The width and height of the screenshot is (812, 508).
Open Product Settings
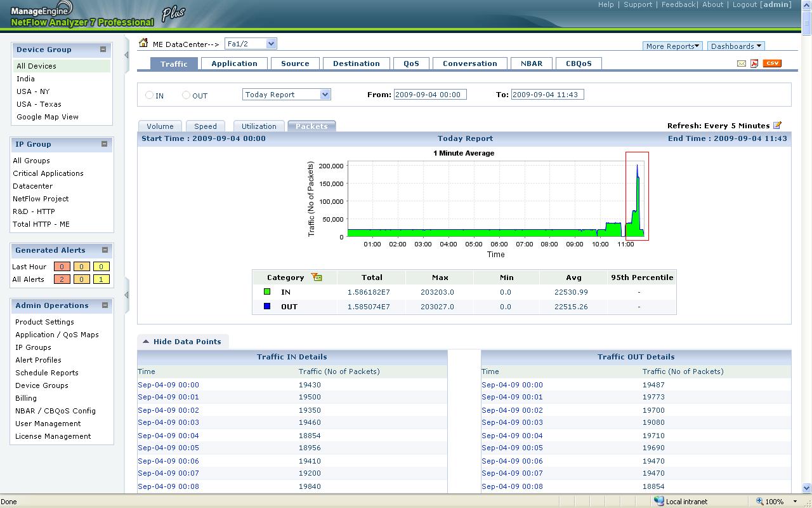click(x=44, y=322)
